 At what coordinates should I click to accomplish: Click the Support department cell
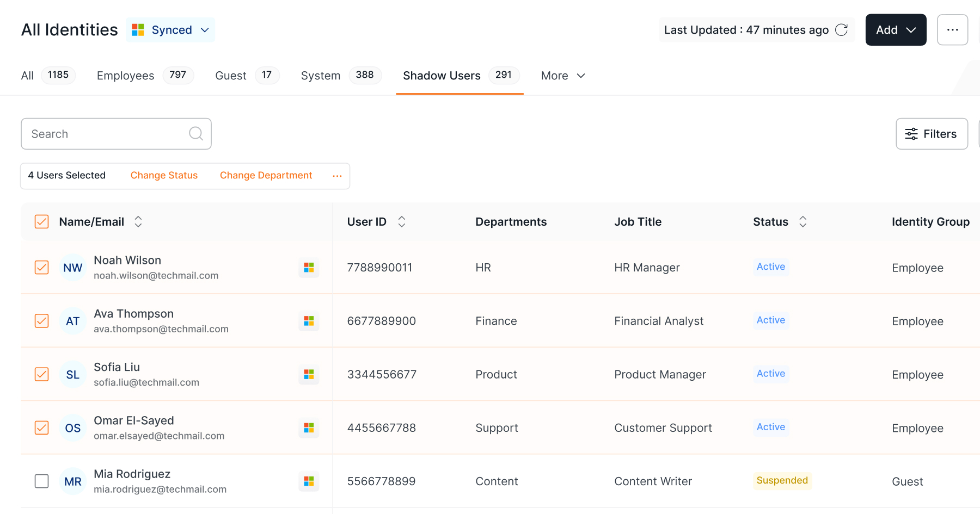(497, 428)
